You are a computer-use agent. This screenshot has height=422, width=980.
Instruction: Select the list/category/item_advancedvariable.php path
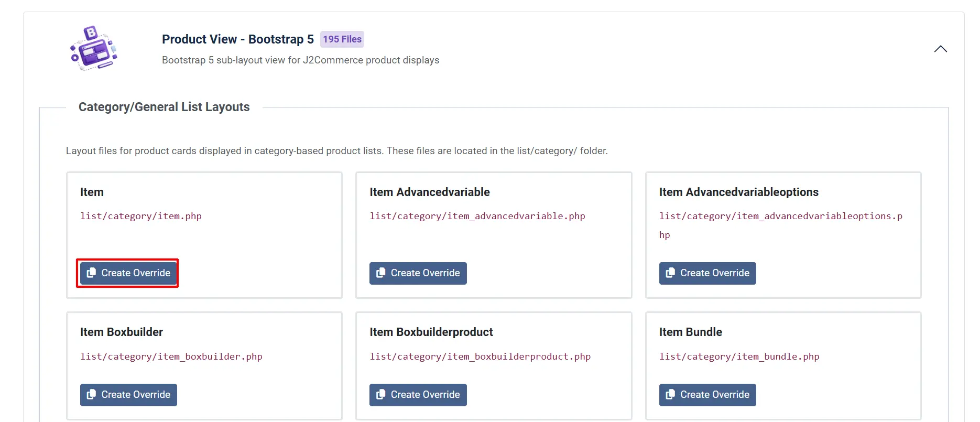click(x=477, y=216)
